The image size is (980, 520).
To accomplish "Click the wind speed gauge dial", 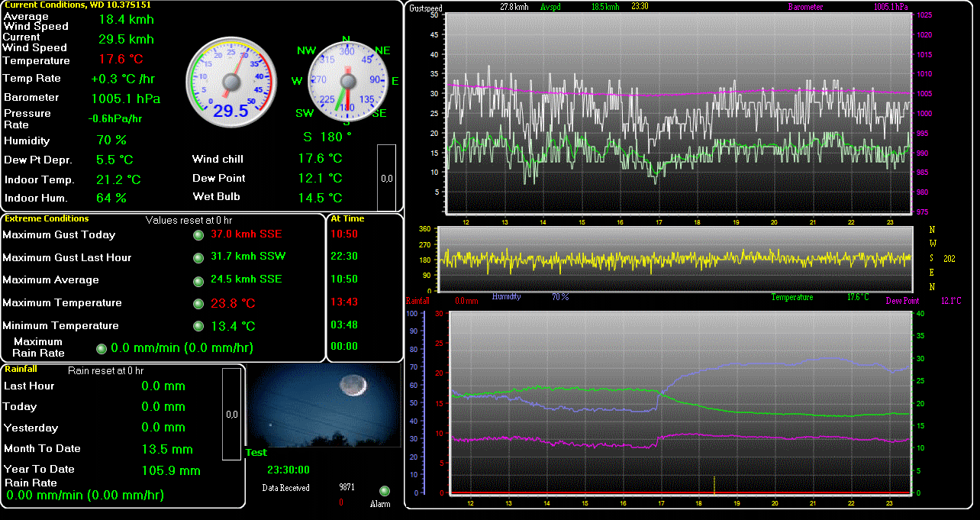I will coord(230,81).
